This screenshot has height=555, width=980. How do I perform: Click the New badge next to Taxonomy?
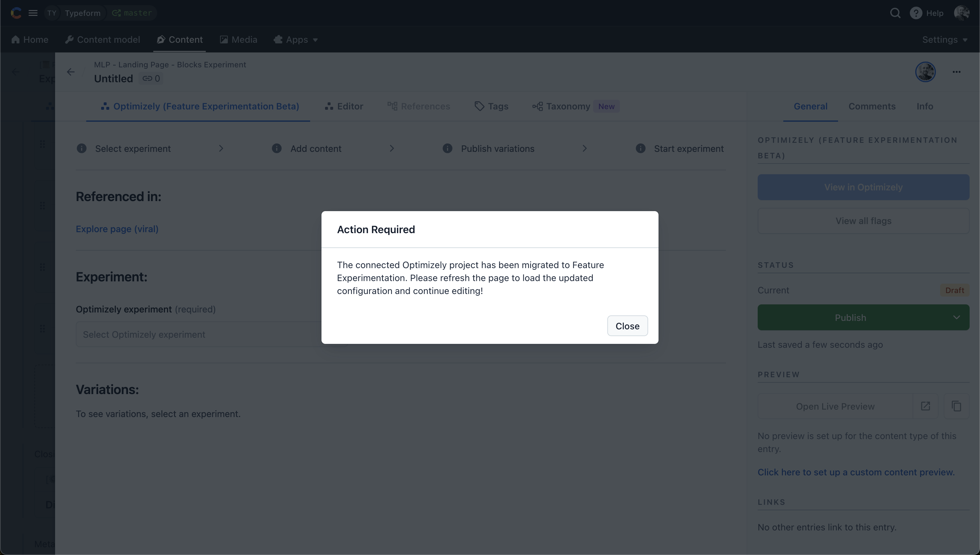[x=606, y=106]
